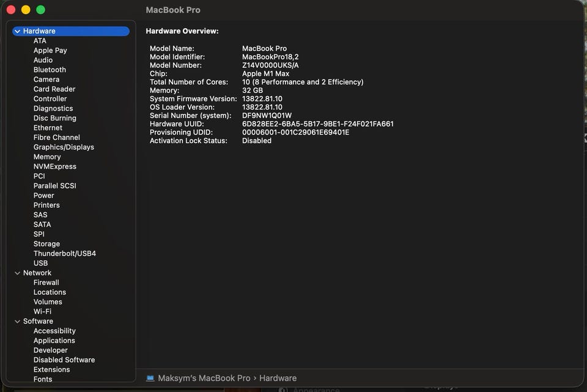Image resolution: width=587 pixels, height=392 pixels.
Task: Click the Hardware Overview heading
Action: [182, 31]
